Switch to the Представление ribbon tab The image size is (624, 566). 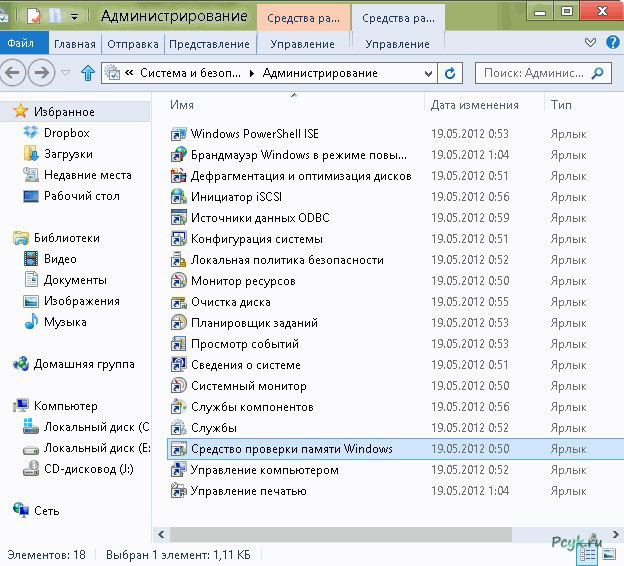click(x=209, y=44)
